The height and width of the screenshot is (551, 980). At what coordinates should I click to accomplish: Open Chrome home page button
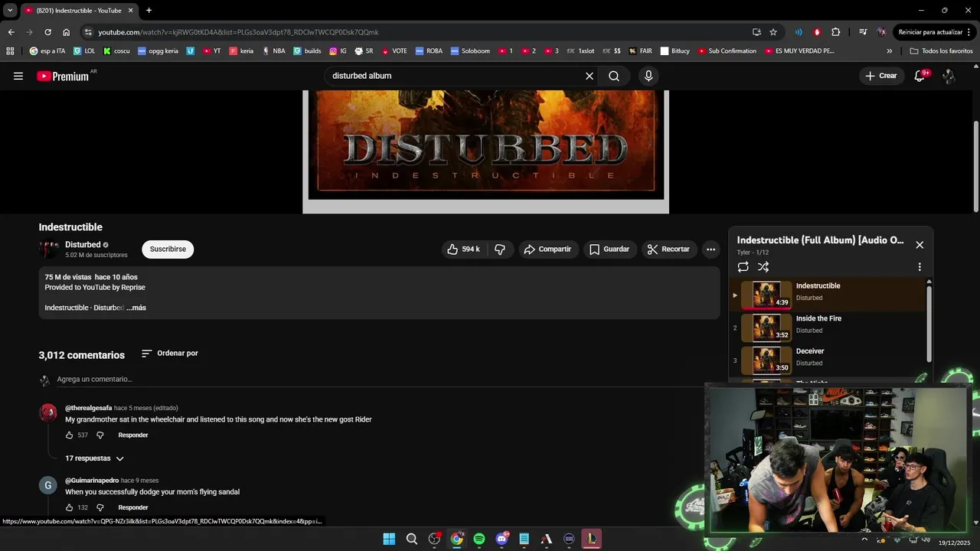pos(67,32)
